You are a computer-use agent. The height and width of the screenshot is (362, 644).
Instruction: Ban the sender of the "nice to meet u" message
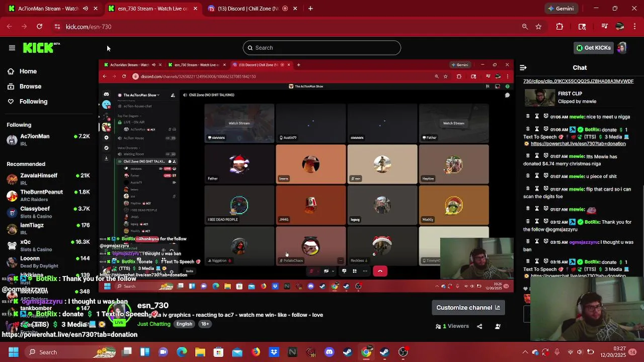(546, 117)
